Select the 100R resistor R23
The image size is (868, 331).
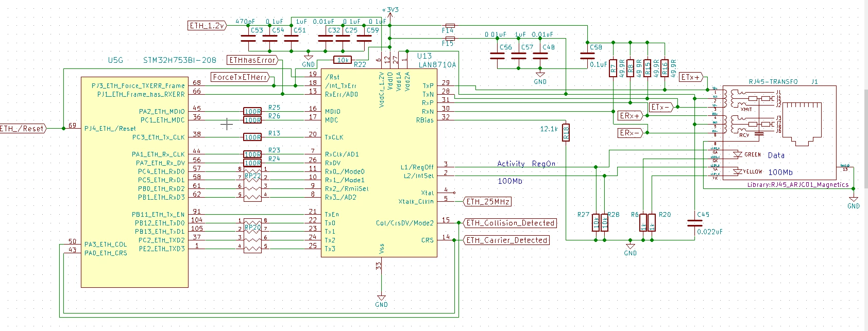[252, 154]
